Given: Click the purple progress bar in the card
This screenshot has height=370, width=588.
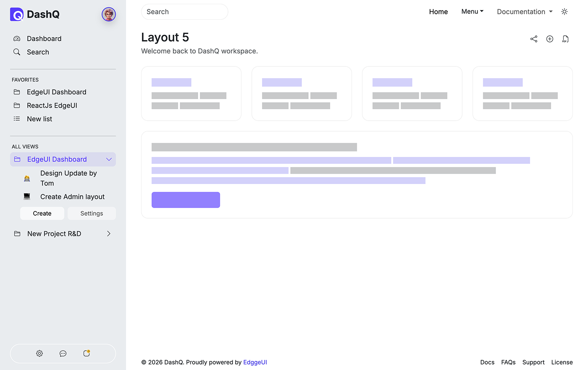Looking at the screenshot, I should (x=186, y=200).
